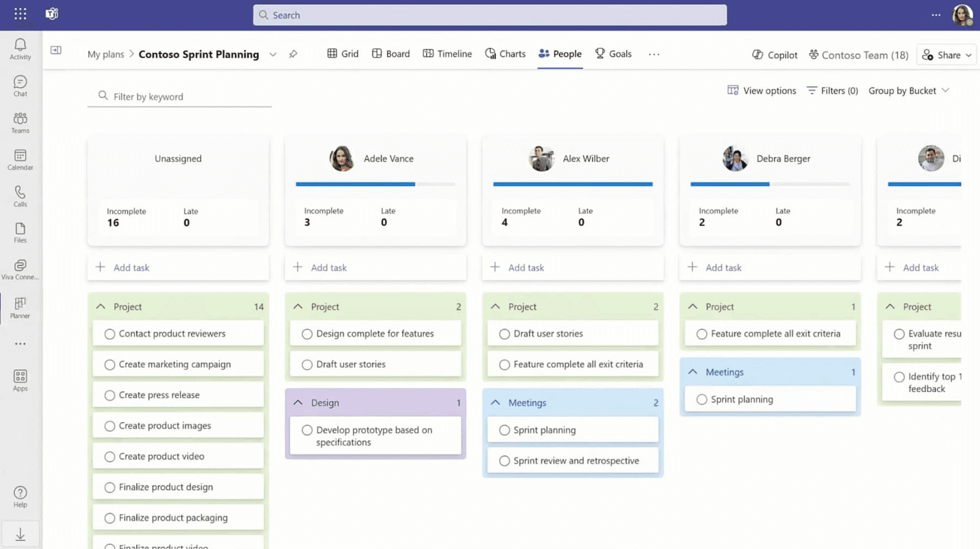The height and width of the screenshot is (549, 980).
Task: Open Chat in the sidebar
Action: [x=20, y=86]
